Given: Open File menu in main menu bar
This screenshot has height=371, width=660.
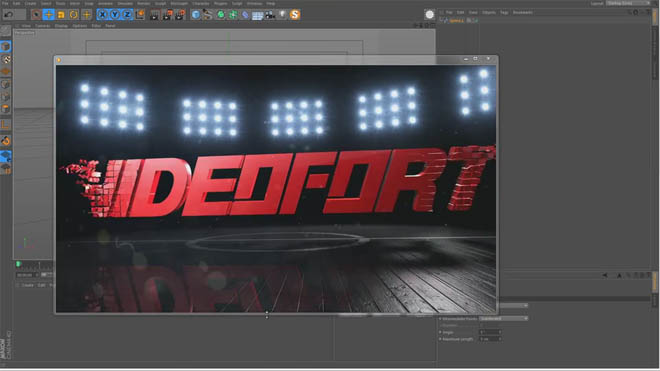Looking at the screenshot, I should coord(5,3).
